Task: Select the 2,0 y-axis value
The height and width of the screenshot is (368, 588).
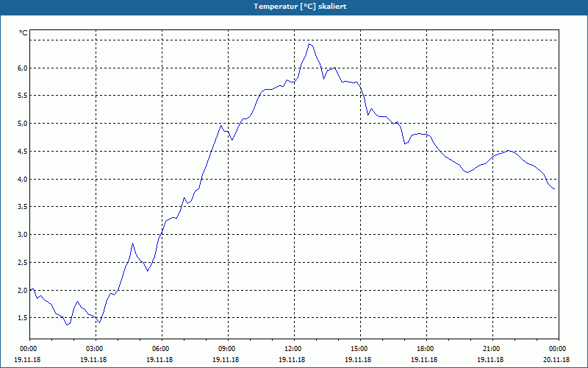Action: (x=23, y=290)
